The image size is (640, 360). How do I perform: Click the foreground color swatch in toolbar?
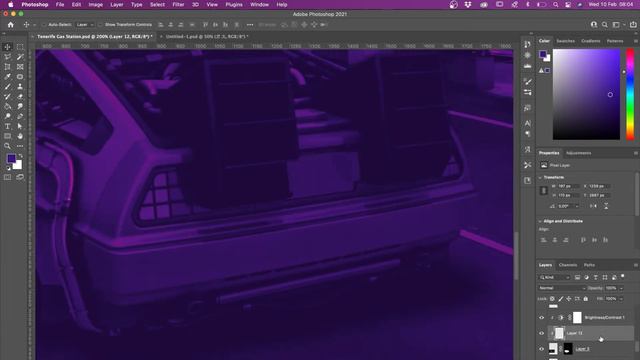point(11,158)
